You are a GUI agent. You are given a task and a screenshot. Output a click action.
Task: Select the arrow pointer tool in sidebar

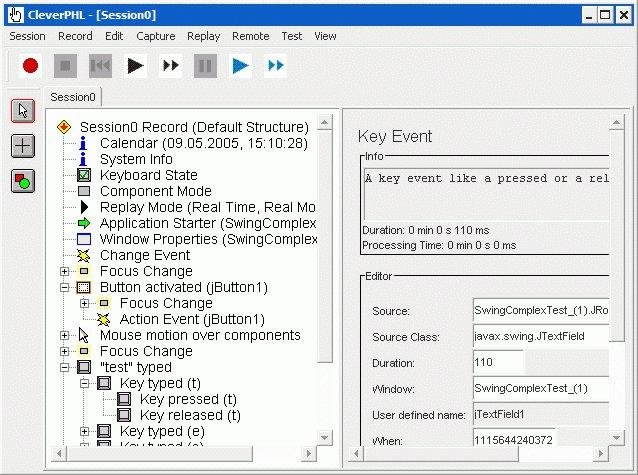[23, 111]
